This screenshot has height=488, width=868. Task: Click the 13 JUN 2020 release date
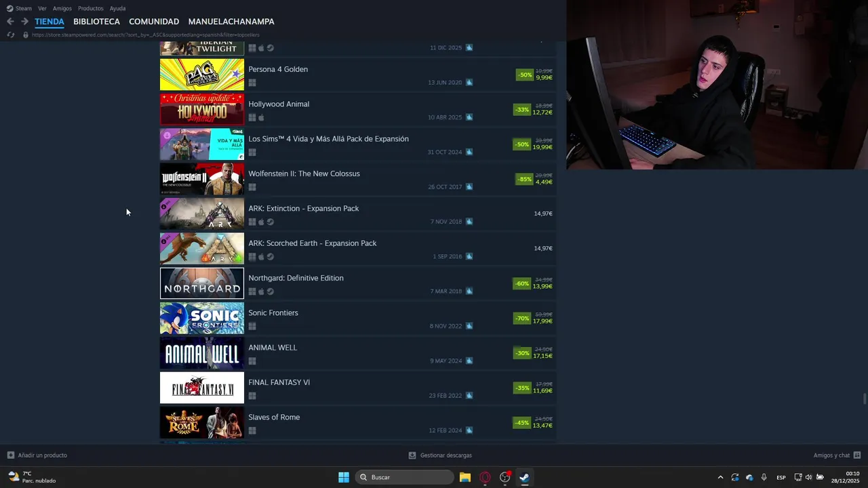click(x=445, y=83)
